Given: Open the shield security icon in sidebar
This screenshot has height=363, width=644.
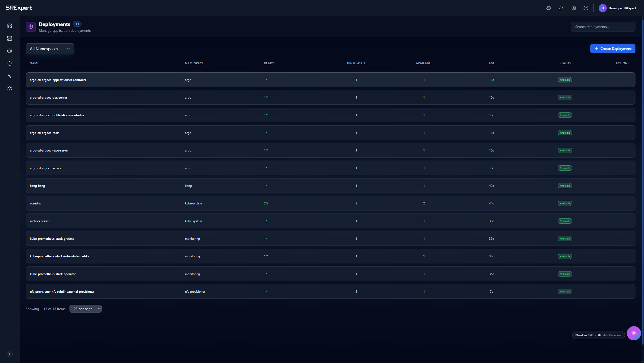Looking at the screenshot, I should pyautogui.click(x=10, y=64).
